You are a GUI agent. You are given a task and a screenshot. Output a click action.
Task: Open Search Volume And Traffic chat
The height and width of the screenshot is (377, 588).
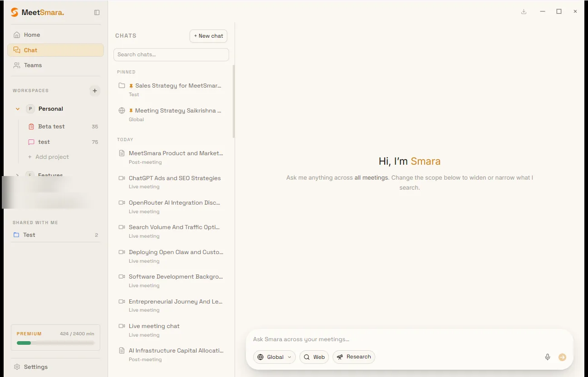[x=171, y=231]
